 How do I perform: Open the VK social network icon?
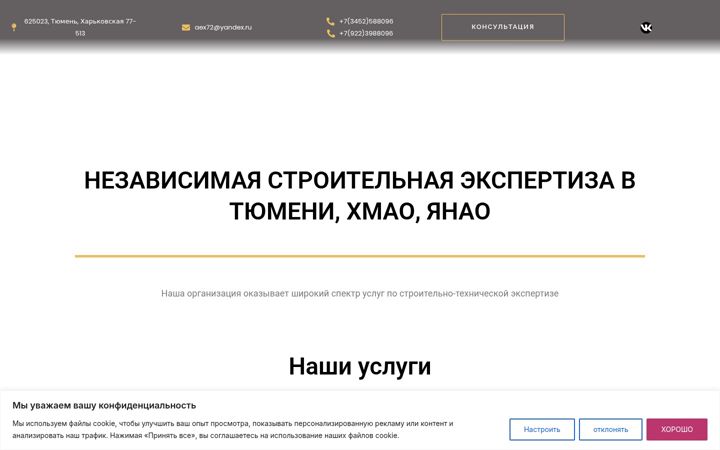(646, 28)
